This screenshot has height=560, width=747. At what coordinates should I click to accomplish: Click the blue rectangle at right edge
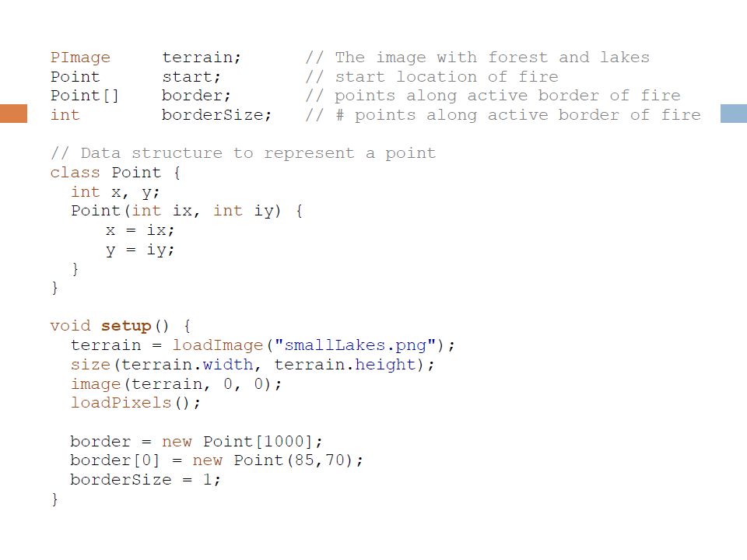[734, 114]
